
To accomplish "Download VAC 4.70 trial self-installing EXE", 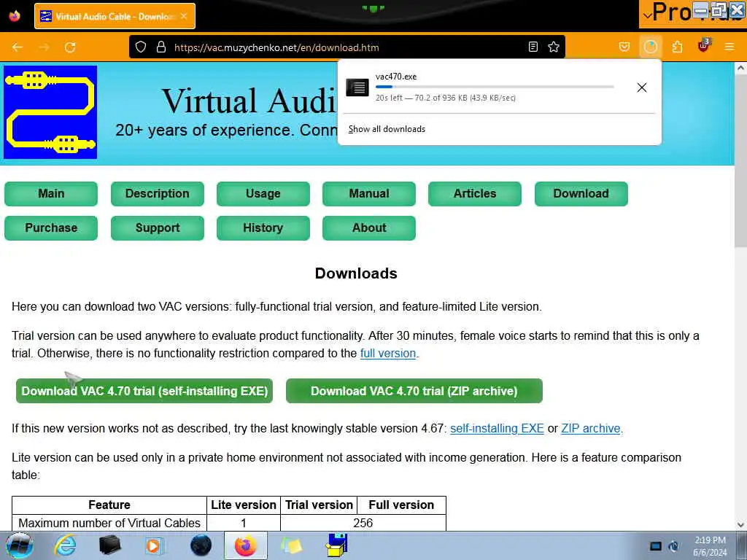I will (144, 391).
